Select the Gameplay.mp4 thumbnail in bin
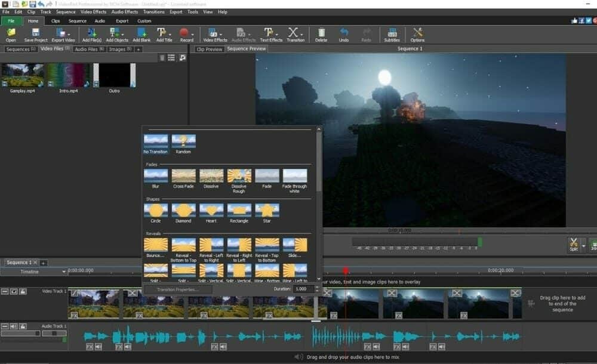The image size is (597, 364). [23, 75]
